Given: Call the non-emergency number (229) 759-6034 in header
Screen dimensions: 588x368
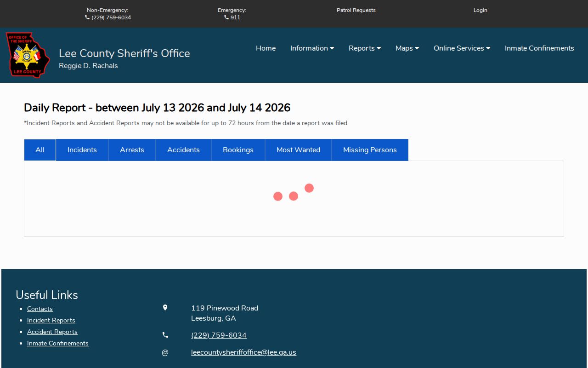Looking at the screenshot, I should pos(111,17).
